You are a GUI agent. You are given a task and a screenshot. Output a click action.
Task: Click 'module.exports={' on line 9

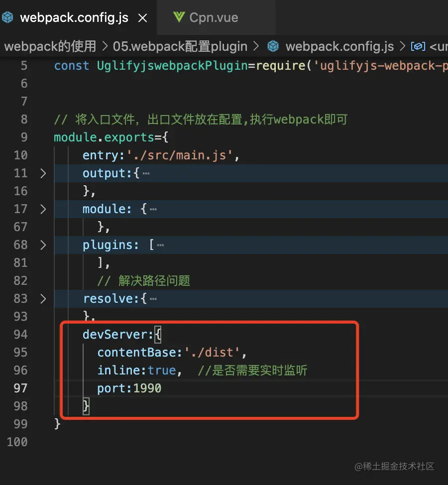coord(111,137)
